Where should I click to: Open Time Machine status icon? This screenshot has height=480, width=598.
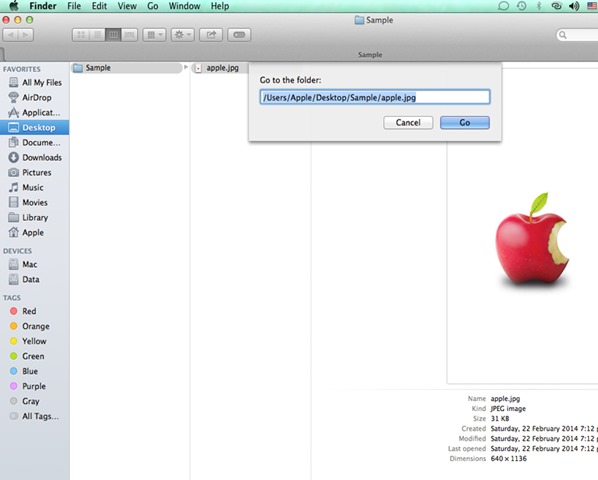[x=521, y=6]
